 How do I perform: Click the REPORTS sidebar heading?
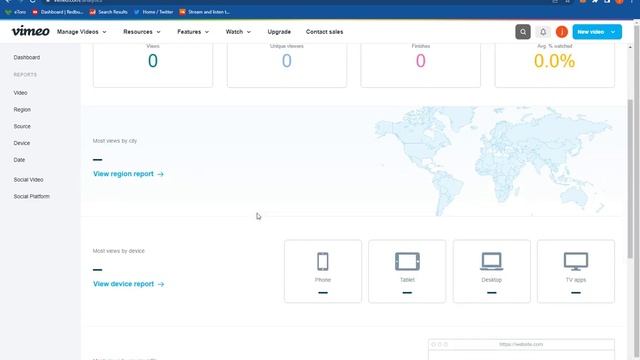point(25,75)
